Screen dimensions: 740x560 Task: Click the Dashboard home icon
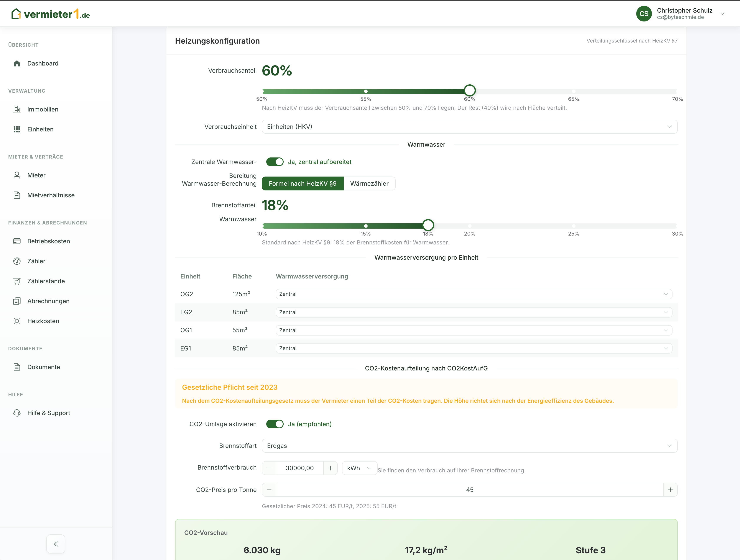click(17, 64)
